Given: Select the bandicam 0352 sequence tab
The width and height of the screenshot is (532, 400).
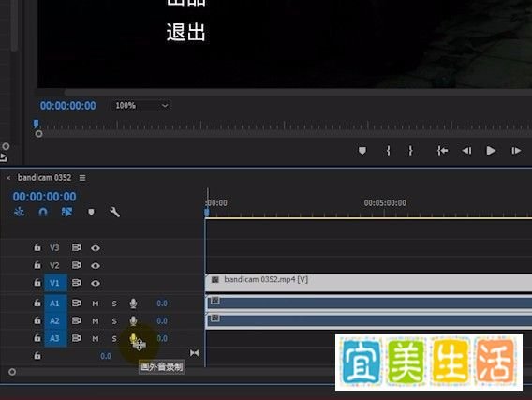Looking at the screenshot, I should tap(44, 177).
